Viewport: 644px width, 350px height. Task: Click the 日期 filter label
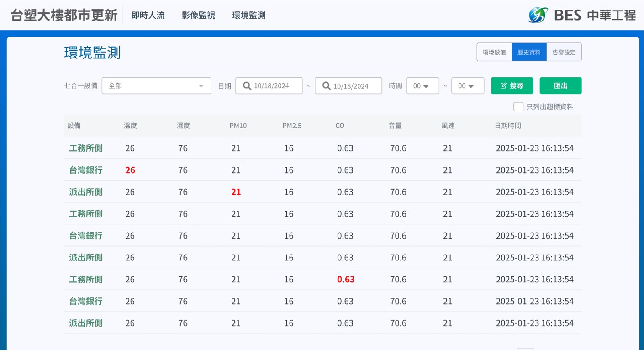pos(224,86)
